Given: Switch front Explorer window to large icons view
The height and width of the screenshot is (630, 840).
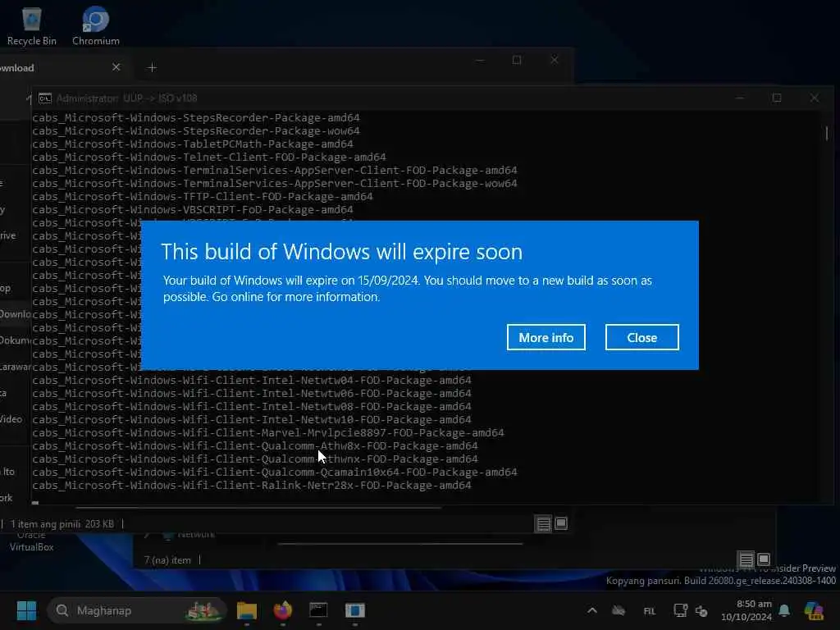Looking at the screenshot, I should click(561, 523).
